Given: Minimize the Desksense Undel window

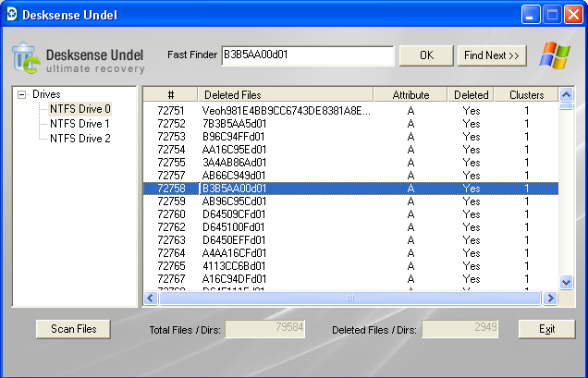Looking at the screenshot, I should pyautogui.click(x=531, y=15).
